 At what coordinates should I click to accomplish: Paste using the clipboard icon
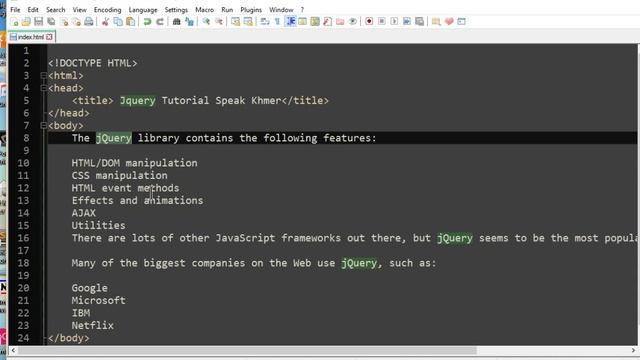click(x=130, y=22)
